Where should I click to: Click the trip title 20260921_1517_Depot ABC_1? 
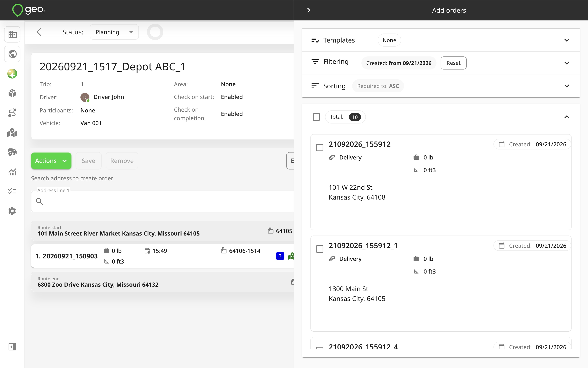pos(113,67)
